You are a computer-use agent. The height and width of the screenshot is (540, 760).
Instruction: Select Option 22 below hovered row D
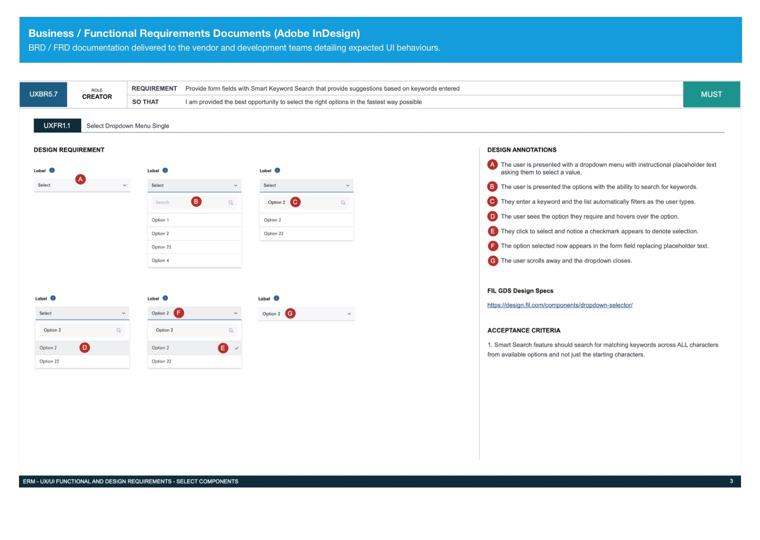[x=82, y=362]
